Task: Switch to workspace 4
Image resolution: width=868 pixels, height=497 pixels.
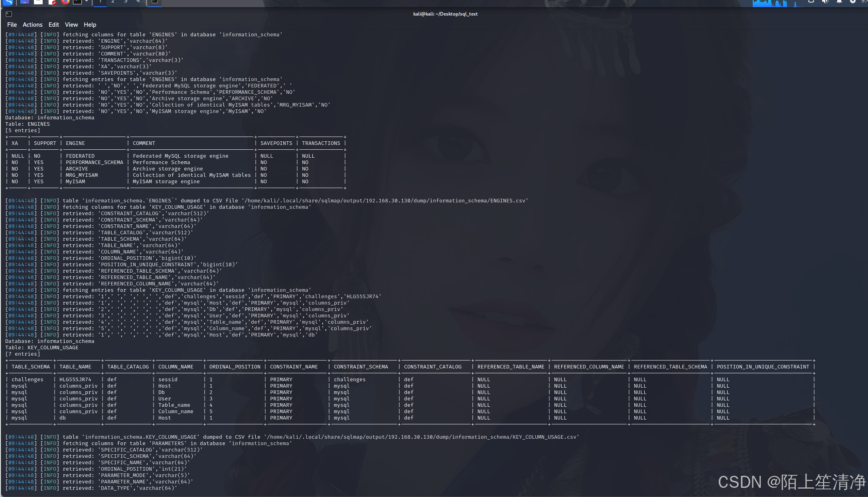Action: [x=138, y=2]
